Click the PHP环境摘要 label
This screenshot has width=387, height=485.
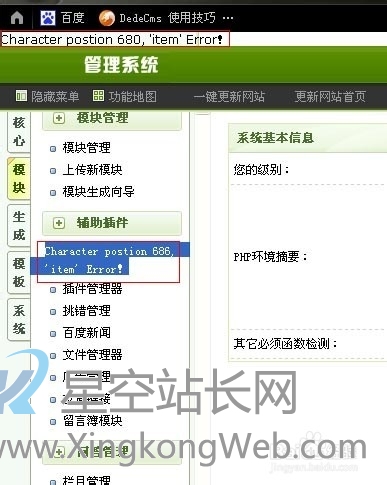270,257
